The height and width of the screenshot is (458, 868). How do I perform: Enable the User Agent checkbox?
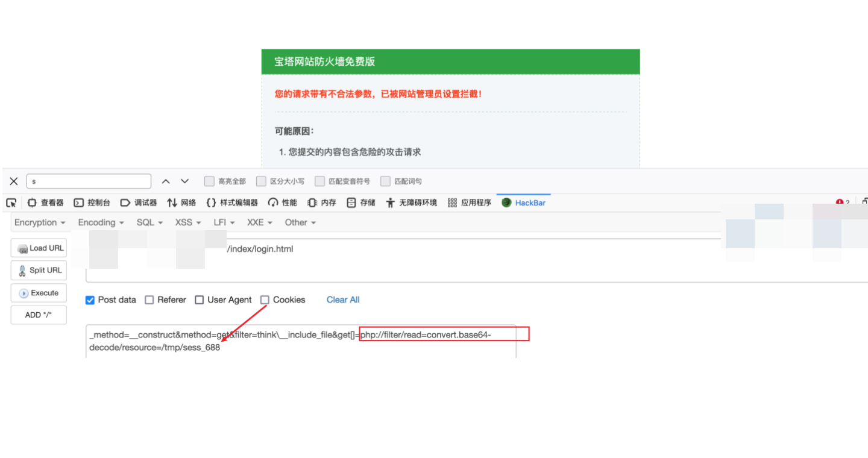200,300
